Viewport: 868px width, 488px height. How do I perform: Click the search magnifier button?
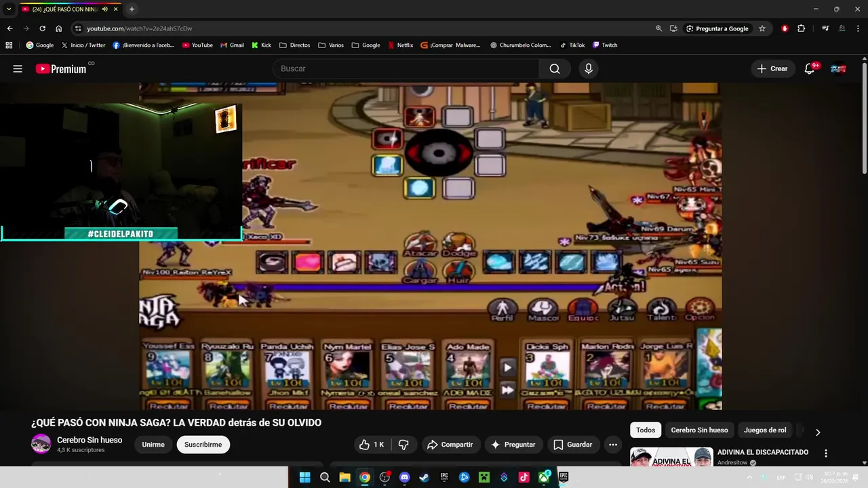555,68
